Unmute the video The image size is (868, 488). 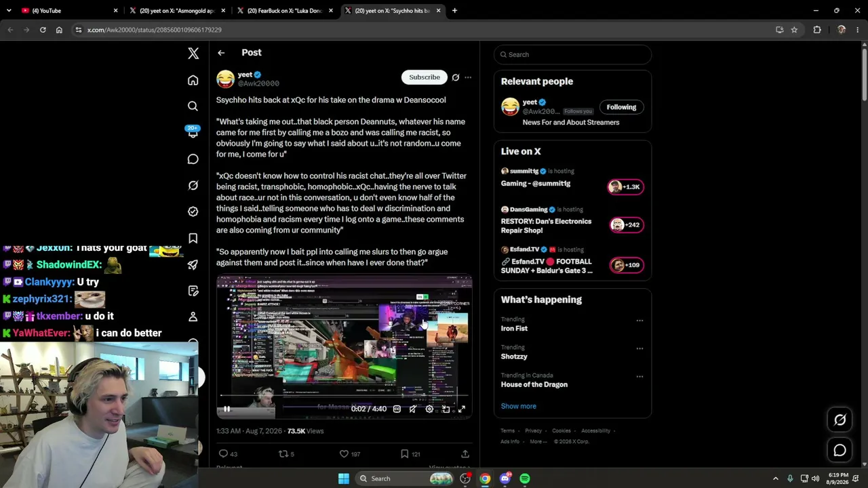pos(413,409)
